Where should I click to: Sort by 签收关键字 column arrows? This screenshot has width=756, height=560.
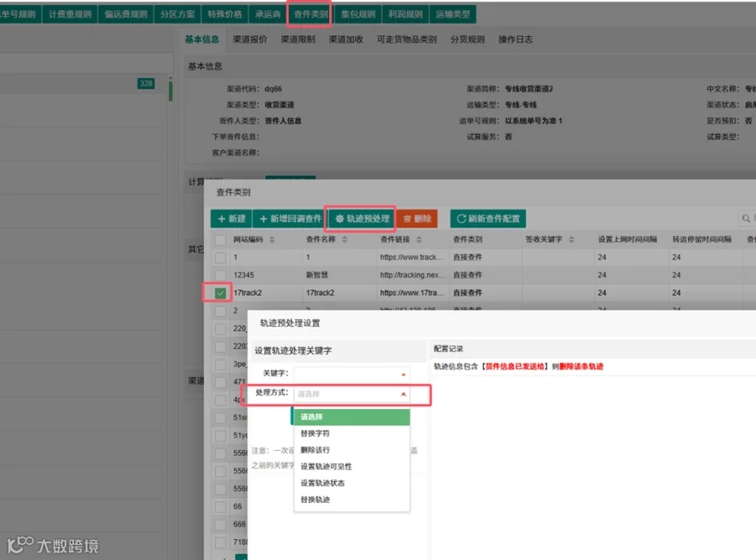[x=571, y=239]
